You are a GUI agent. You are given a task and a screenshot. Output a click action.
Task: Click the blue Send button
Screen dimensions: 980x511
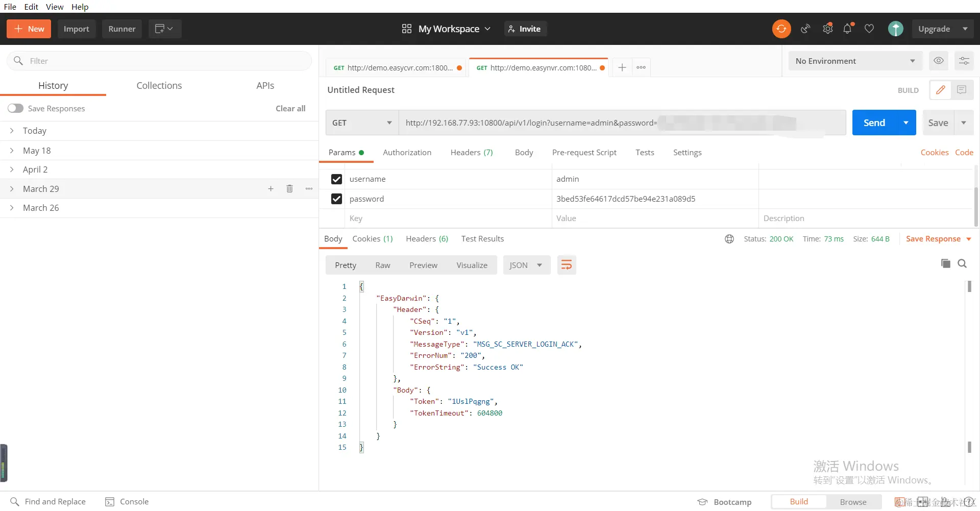pos(874,123)
